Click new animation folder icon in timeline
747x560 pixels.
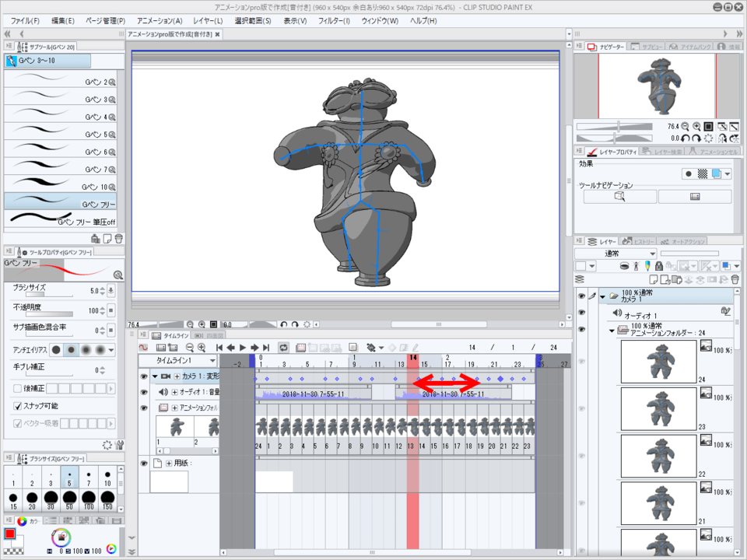[300, 348]
